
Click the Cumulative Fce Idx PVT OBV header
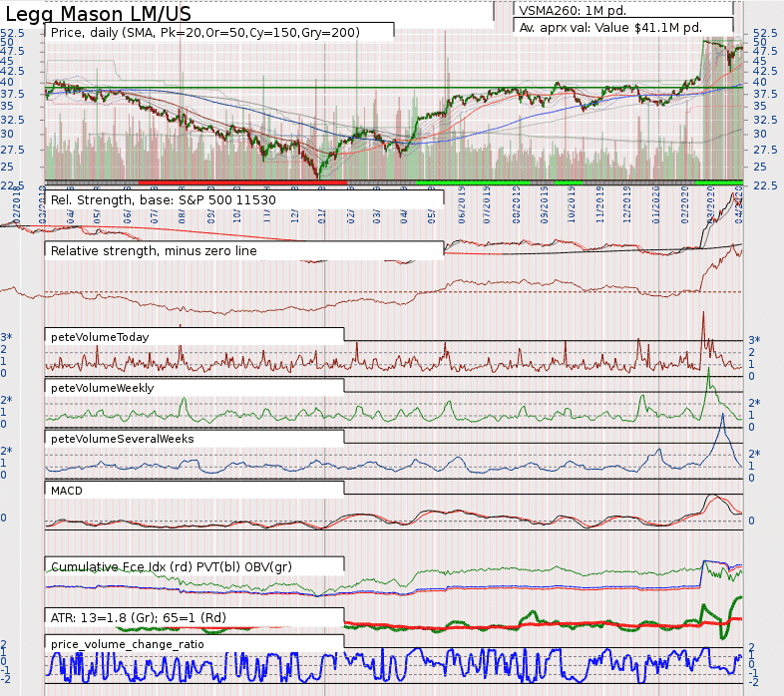click(171, 566)
